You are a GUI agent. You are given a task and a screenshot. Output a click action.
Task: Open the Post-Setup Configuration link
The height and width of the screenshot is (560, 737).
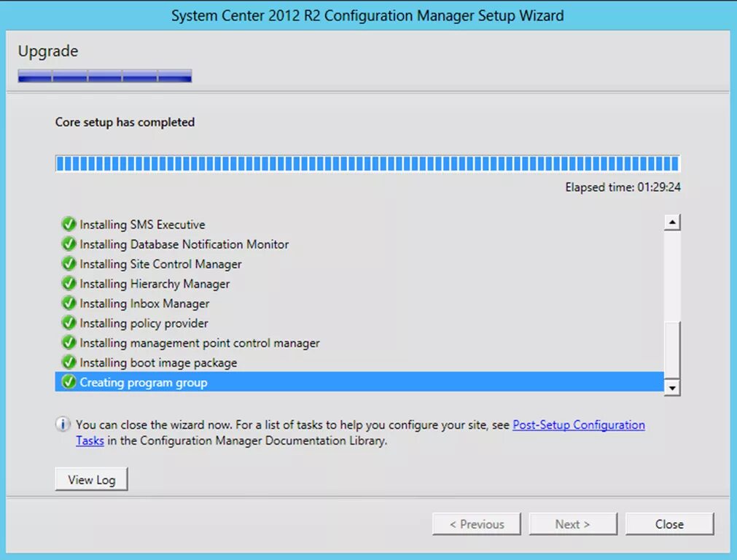(x=579, y=424)
